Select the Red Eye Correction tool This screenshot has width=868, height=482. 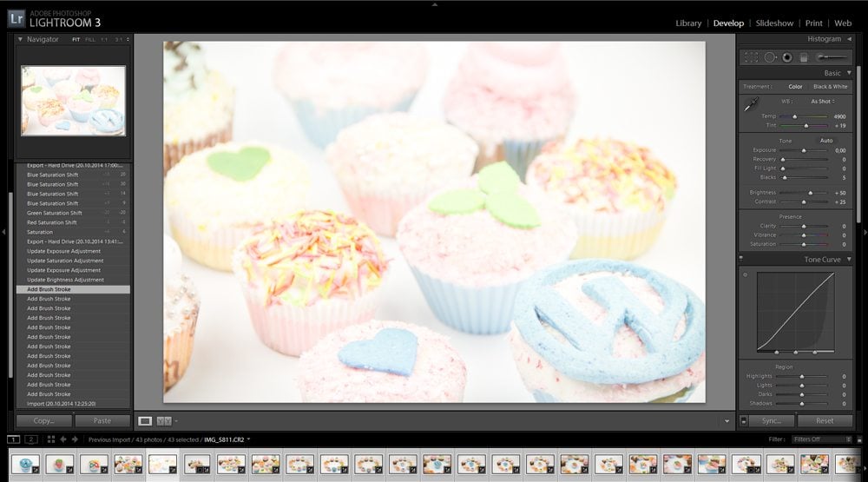[786, 56]
